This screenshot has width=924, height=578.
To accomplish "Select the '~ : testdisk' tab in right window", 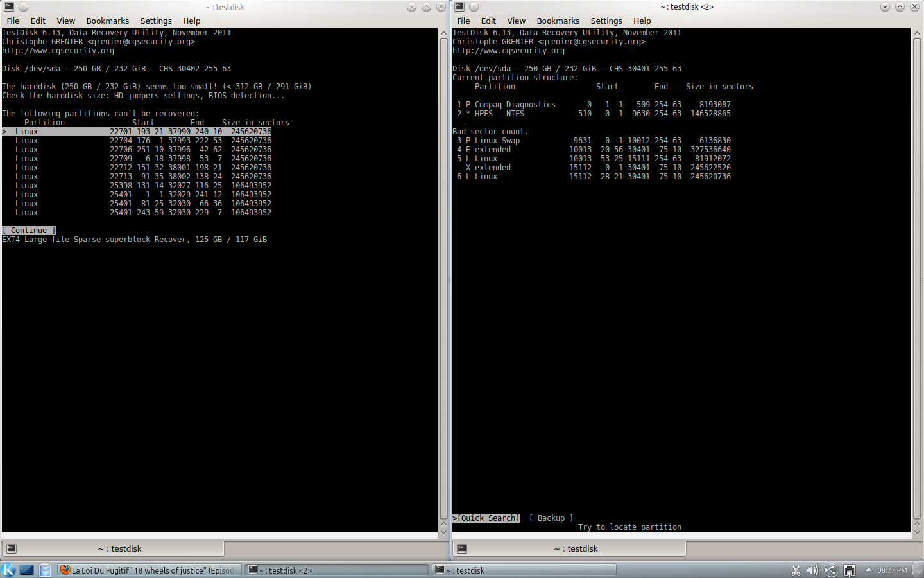I will click(x=569, y=548).
